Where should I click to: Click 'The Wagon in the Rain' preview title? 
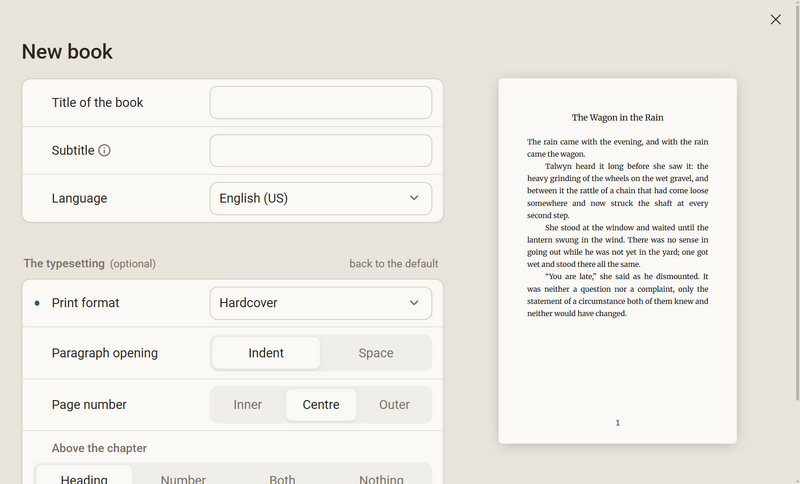(617, 117)
